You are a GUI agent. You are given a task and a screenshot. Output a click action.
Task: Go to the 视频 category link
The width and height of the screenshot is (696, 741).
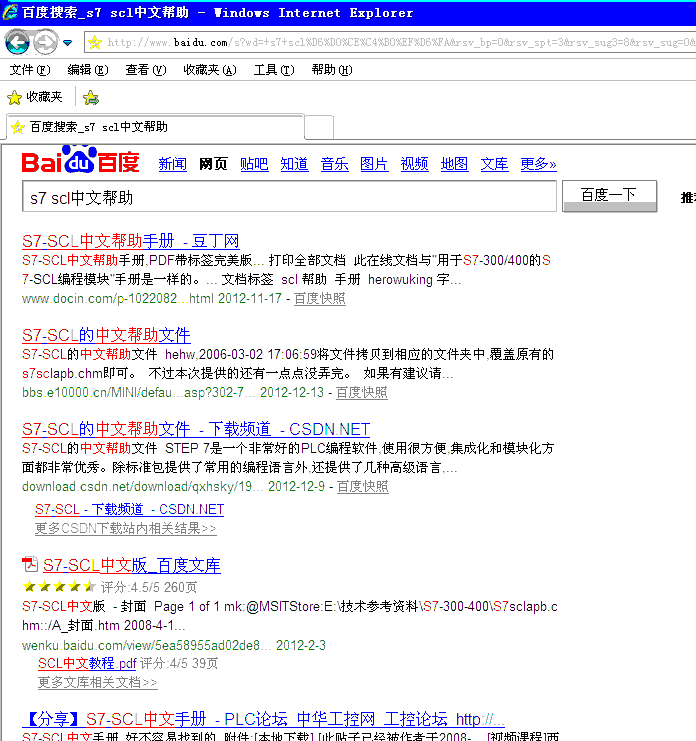pyautogui.click(x=414, y=164)
